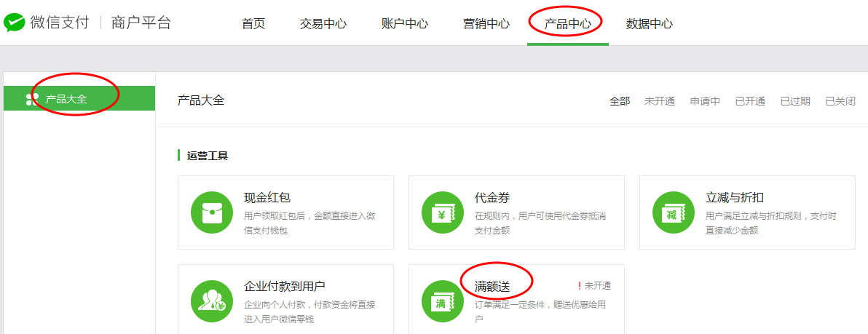
Task: Click the red exclamation mark on 满额送
Action: tap(580, 286)
